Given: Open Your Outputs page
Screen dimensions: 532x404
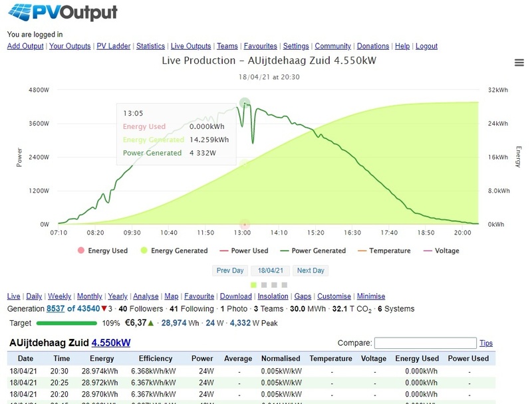Looking at the screenshot, I should [x=70, y=46].
